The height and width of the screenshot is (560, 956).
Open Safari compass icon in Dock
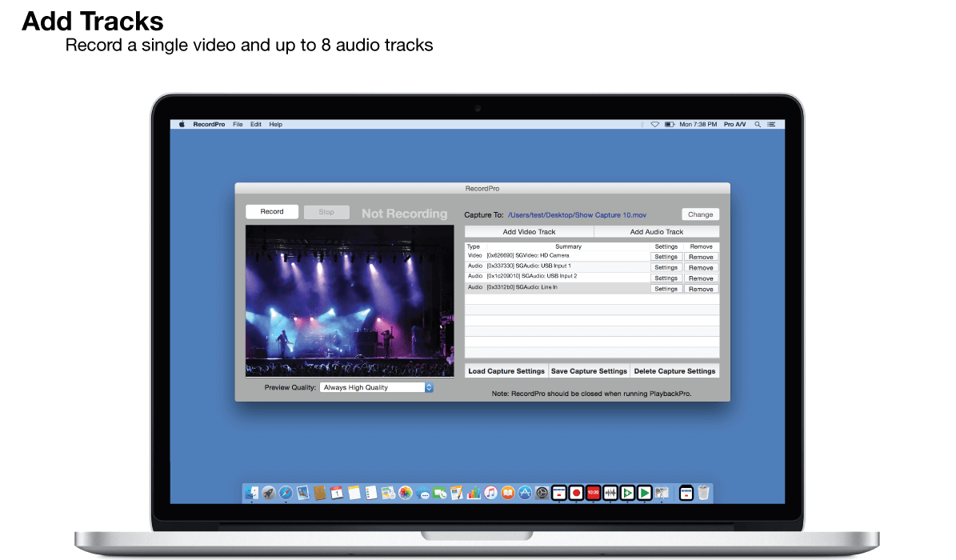[286, 492]
